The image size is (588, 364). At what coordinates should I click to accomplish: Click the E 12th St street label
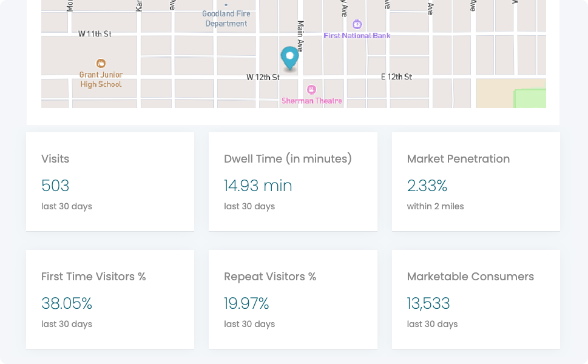coord(396,77)
